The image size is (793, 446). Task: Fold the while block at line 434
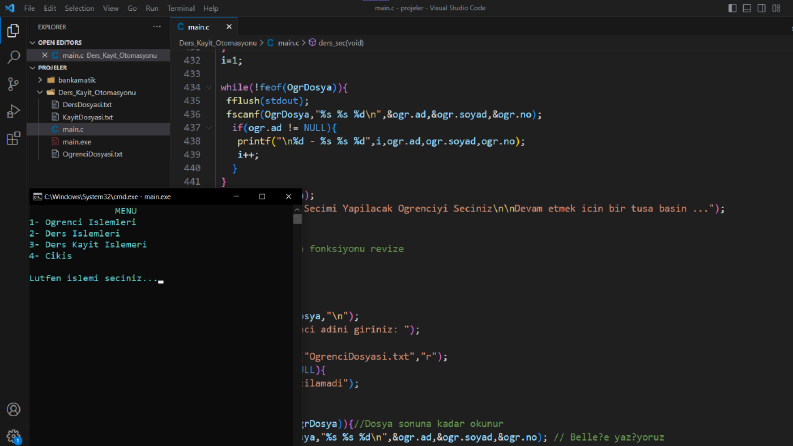point(209,87)
